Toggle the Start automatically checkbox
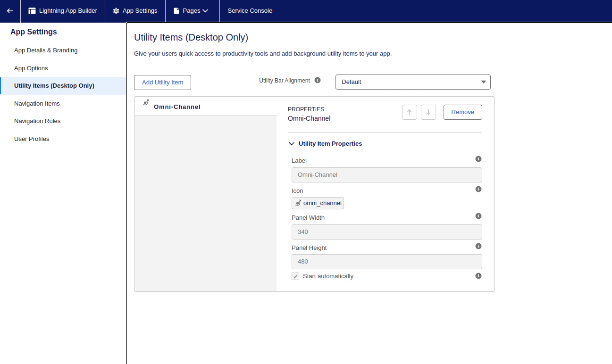 295,276
